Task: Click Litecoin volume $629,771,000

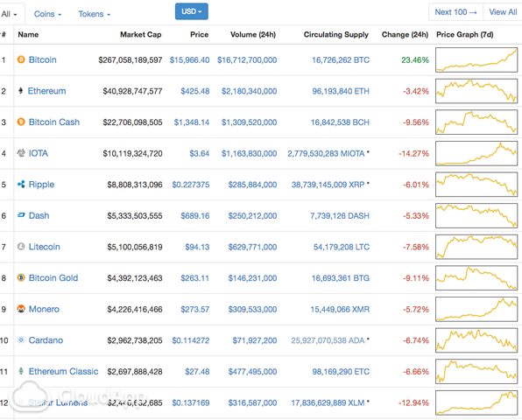Action: 252,247
